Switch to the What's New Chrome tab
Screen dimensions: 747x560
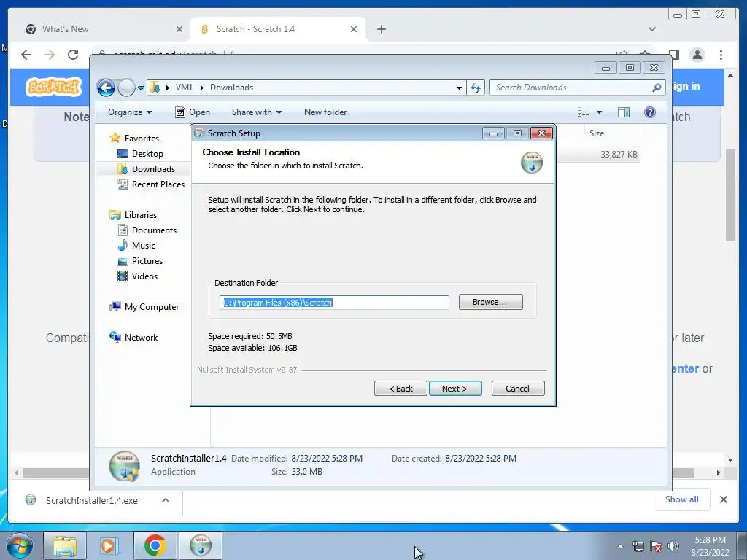tap(65, 29)
